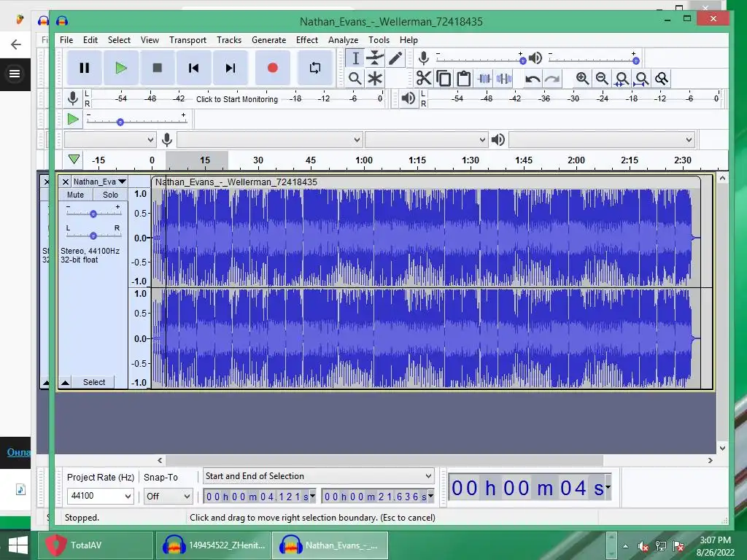This screenshot has height=560, width=747.
Task: Open the File menu
Action: [66, 40]
